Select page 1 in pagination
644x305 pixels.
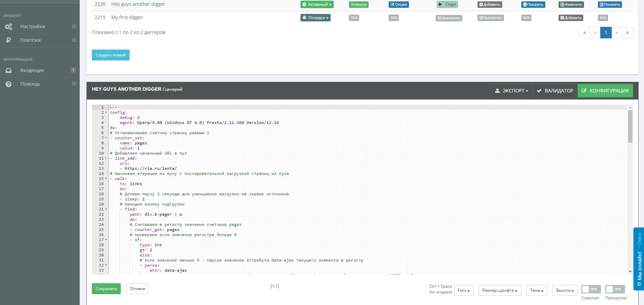pyautogui.click(x=606, y=33)
